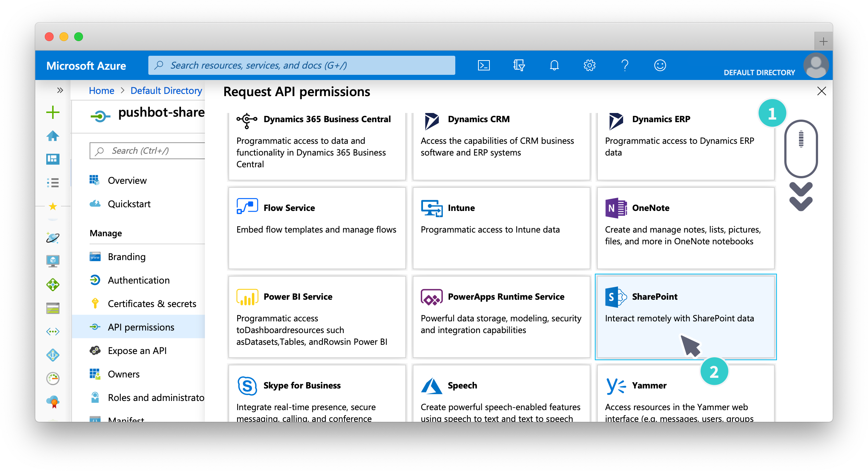Click the green Create a resource plus
The height and width of the screenshot is (471, 868).
53,112
